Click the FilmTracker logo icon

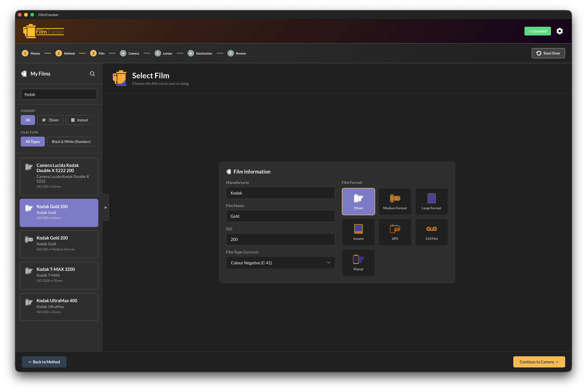(x=29, y=31)
